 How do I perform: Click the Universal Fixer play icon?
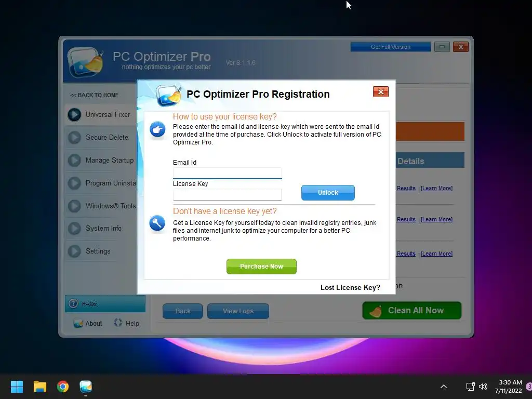pos(74,115)
